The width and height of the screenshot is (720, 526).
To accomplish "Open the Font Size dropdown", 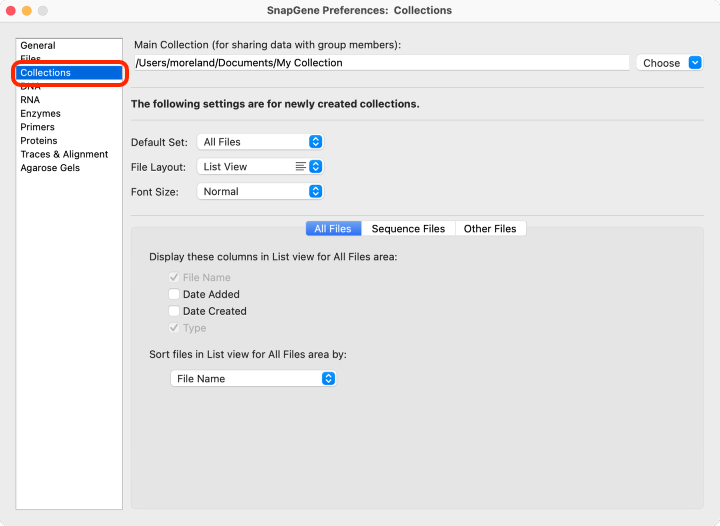I will coord(260,191).
